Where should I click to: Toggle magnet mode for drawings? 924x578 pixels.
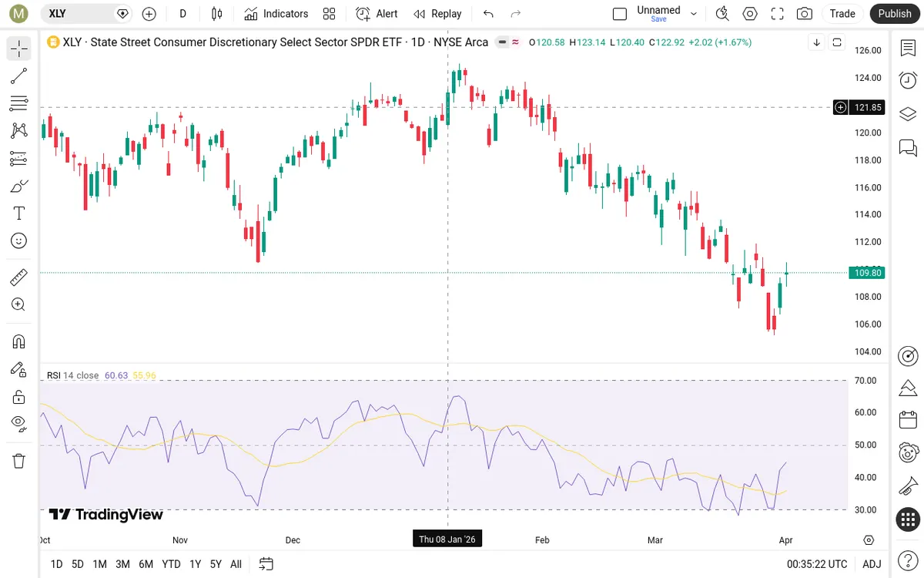(19, 341)
